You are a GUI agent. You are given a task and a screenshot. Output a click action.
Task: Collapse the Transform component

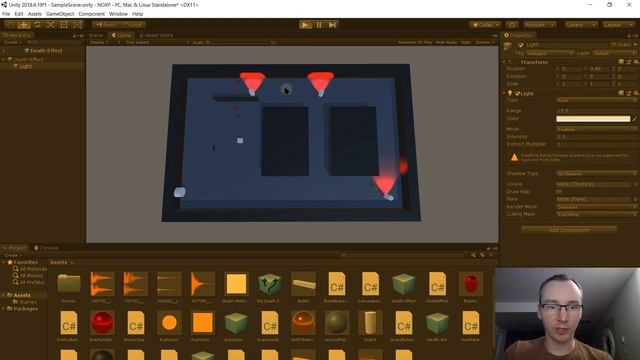tap(504, 62)
